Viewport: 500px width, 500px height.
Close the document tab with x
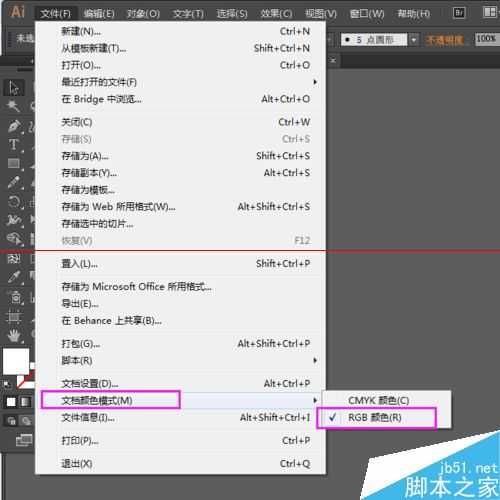(x=333, y=60)
